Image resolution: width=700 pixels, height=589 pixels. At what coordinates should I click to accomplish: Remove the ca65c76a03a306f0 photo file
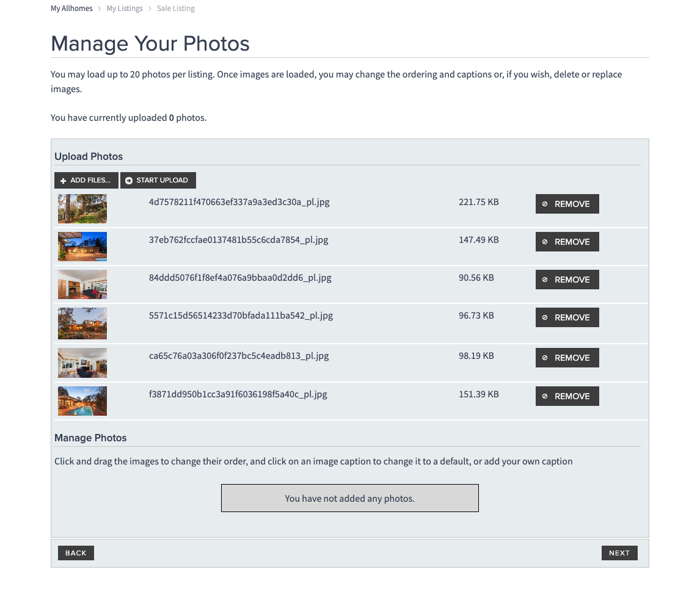[567, 358]
